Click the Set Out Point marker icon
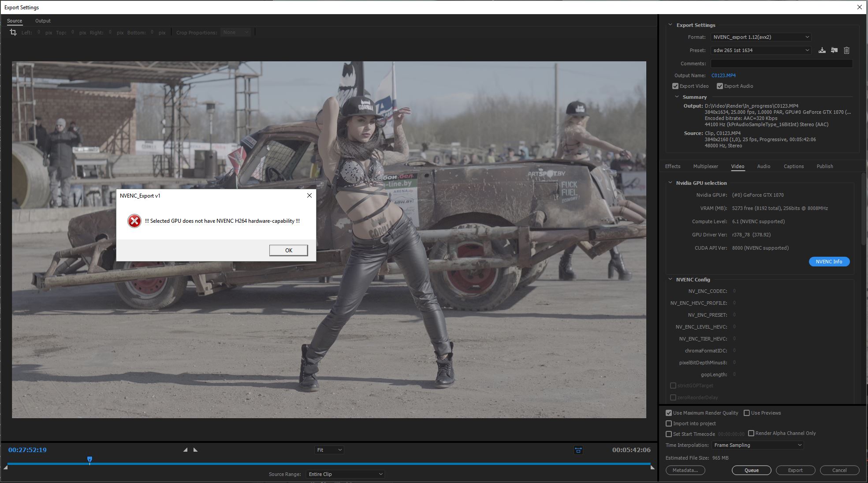The image size is (868, 483). click(x=195, y=450)
